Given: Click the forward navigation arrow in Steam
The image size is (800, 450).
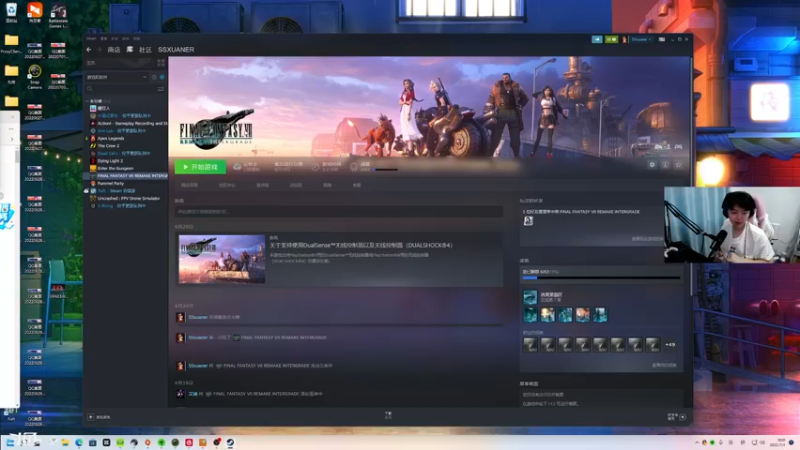Looking at the screenshot, I should point(99,49).
